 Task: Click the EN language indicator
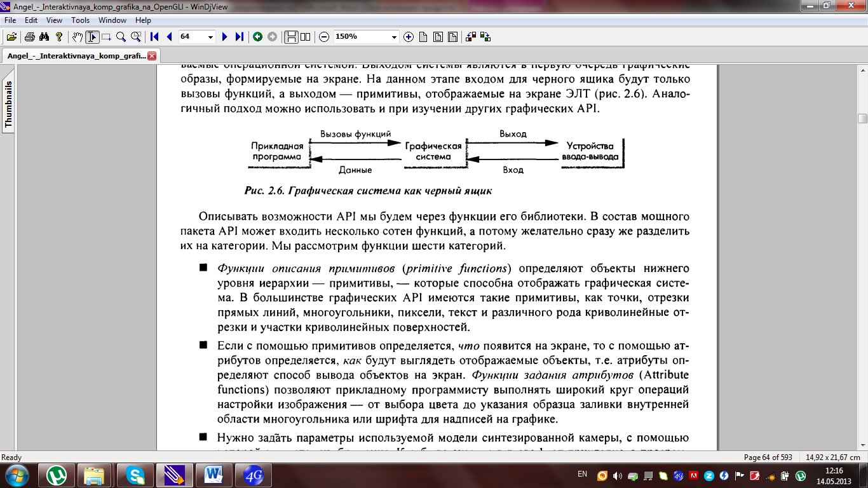pyautogui.click(x=582, y=474)
